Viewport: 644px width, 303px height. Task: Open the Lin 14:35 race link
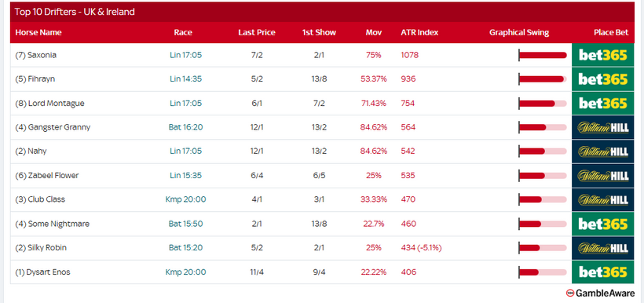[185, 79]
